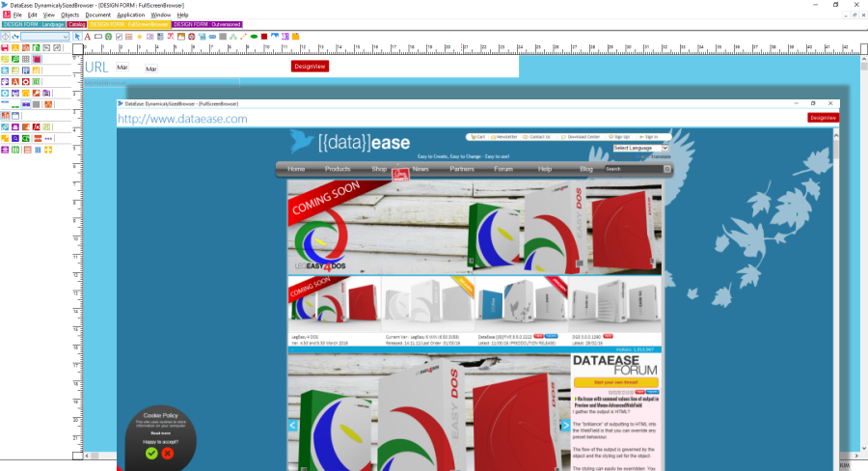The width and height of the screenshot is (868, 471).
Task: Open the Application menu
Action: 130,15
